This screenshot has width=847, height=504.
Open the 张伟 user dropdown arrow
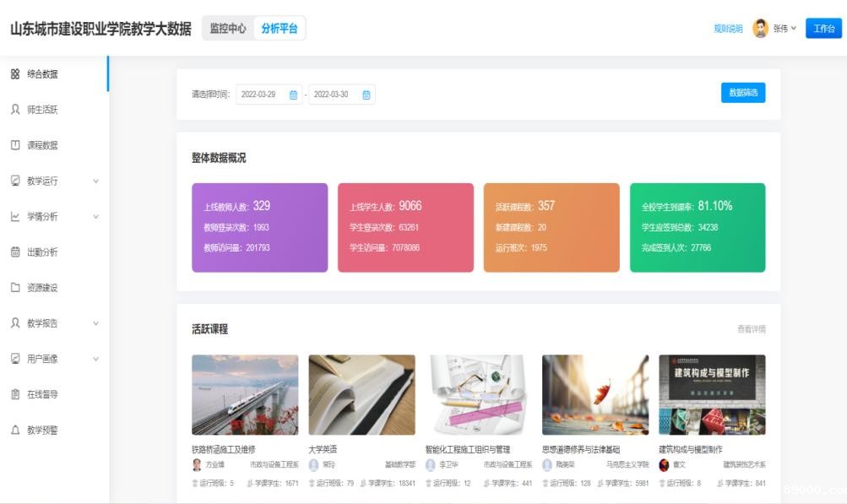pyautogui.click(x=793, y=29)
